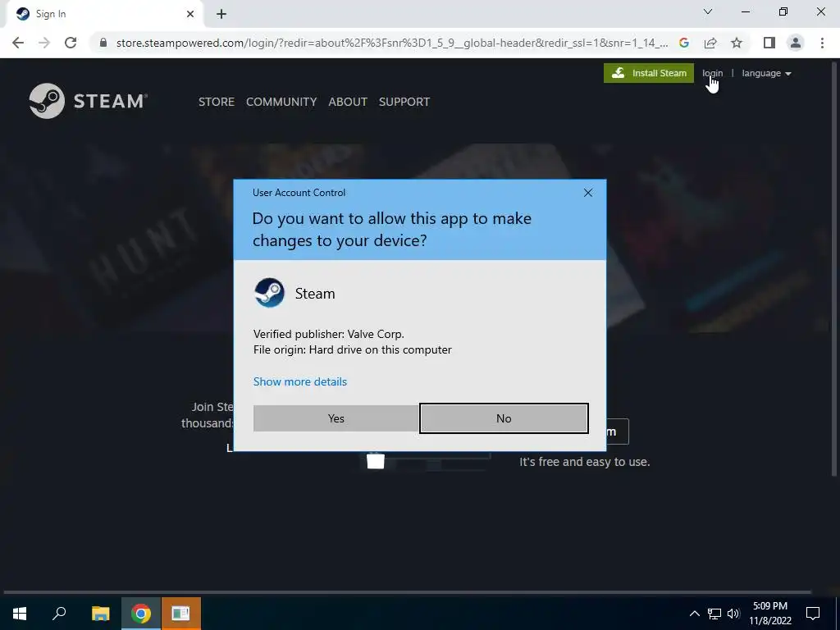Click the address bar URL
Viewport: 840px width, 630px height.
391,43
